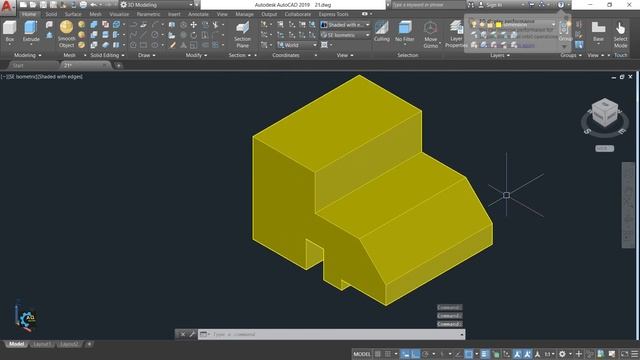The height and width of the screenshot is (360, 640).
Task: Expand the Solid Editing panel
Action: click(x=107, y=55)
